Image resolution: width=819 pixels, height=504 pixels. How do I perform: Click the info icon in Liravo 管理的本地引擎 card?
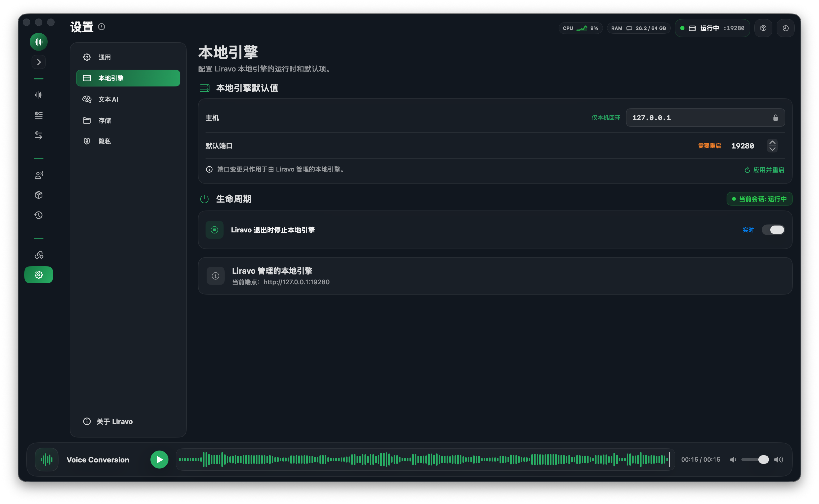pos(215,276)
